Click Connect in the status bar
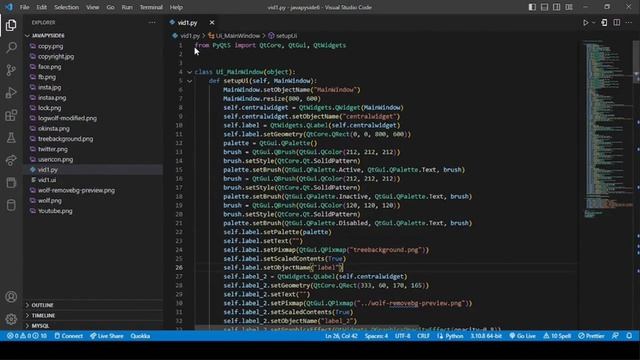 69,336
